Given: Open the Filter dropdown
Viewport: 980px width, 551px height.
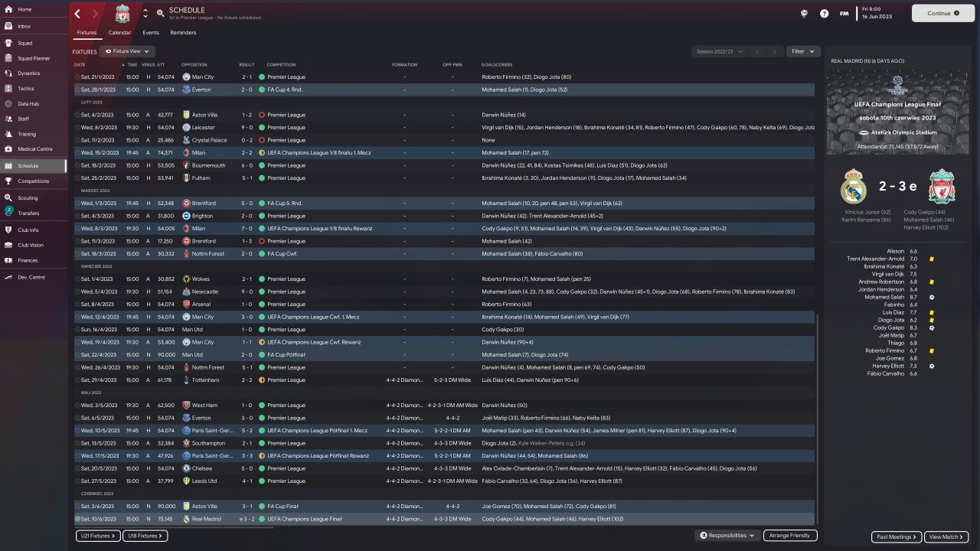Looking at the screenshot, I should click(803, 51).
